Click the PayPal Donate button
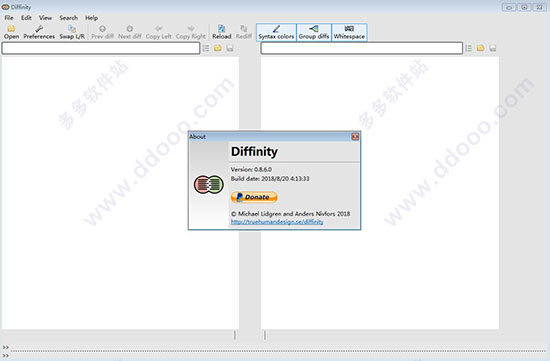Viewport: 550px width, 361px height. 254,197
